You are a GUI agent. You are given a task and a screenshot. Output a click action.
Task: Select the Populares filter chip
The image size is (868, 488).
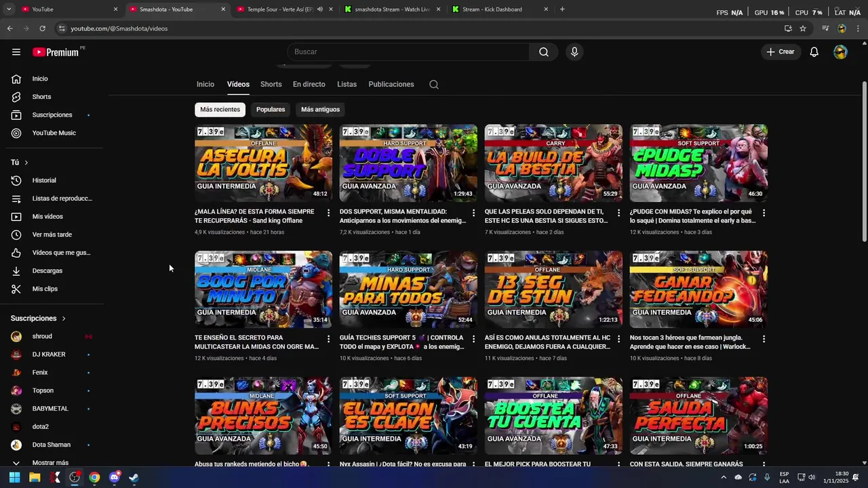click(x=271, y=109)
